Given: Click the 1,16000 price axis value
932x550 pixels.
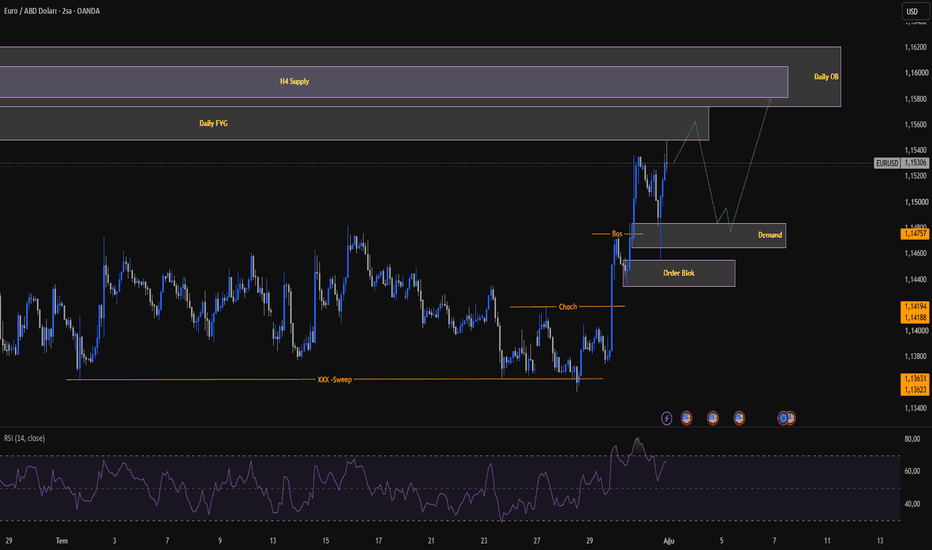Looking at the screenshot, I should (915, 73).
